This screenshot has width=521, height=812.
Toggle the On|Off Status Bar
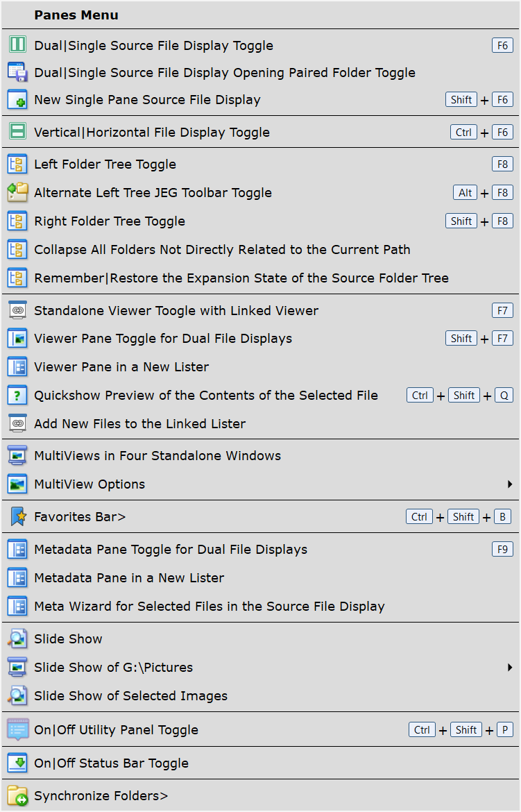point(111,763)
